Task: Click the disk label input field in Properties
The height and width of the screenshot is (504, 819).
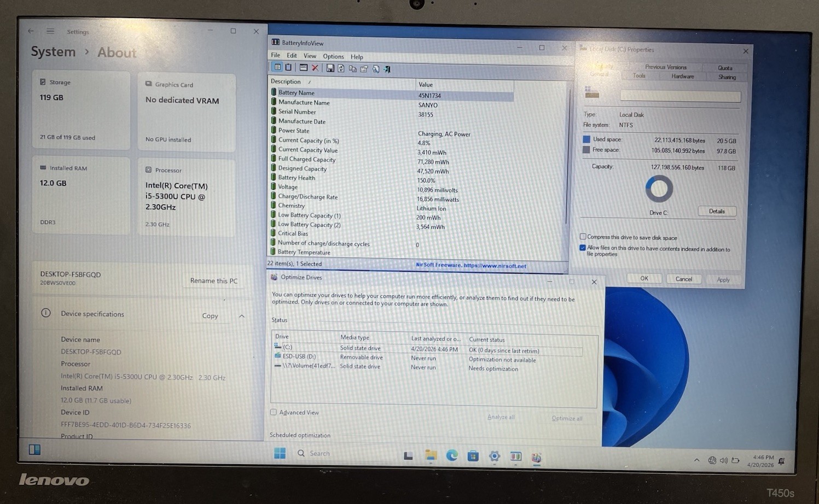Action: (x=680, y=96)
